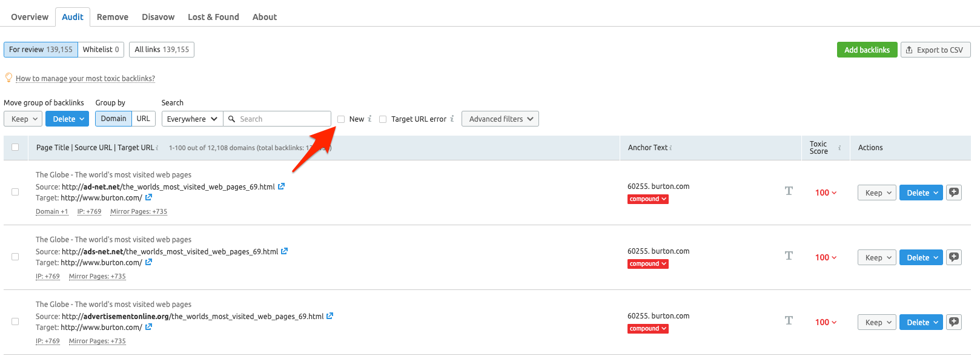Open Delete dropdown for ads-net.net row
Image resolution: width=980 pixels, height=356 pixels.
pos(921,257)
